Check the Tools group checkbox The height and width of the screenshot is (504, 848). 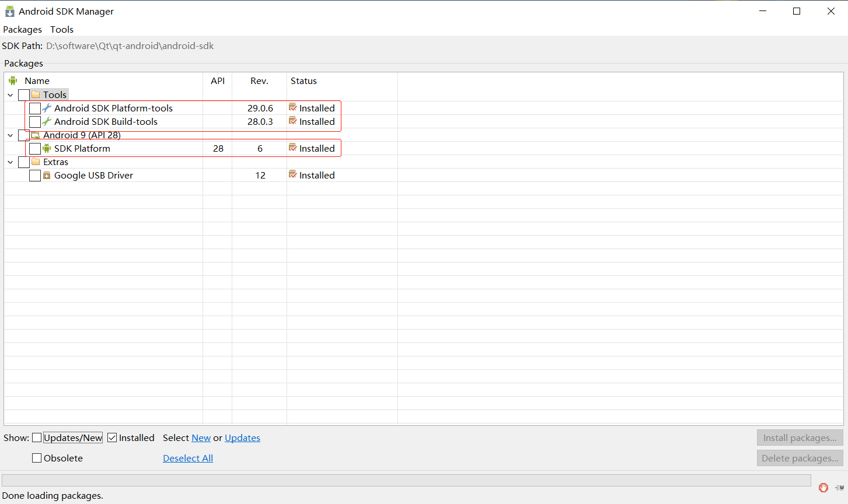click(x=24, y=94)
